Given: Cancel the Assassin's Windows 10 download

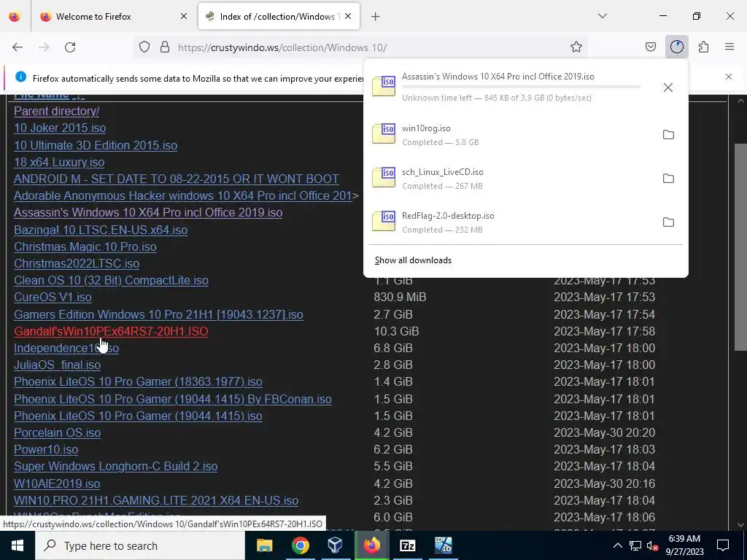Looking at the screenshot, I should click(668, 87).
